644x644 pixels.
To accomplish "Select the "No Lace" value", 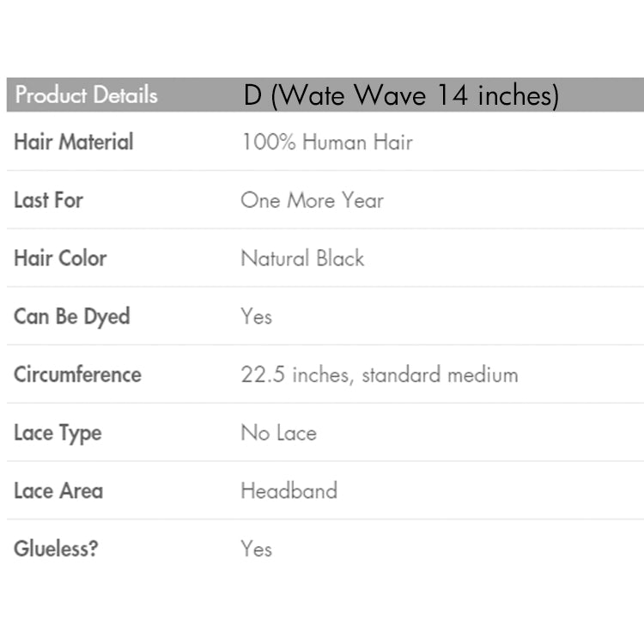I will pos(278,434).
